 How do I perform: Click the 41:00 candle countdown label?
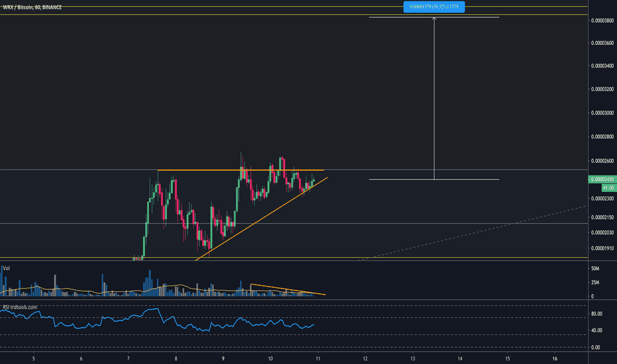pos(609,188)
